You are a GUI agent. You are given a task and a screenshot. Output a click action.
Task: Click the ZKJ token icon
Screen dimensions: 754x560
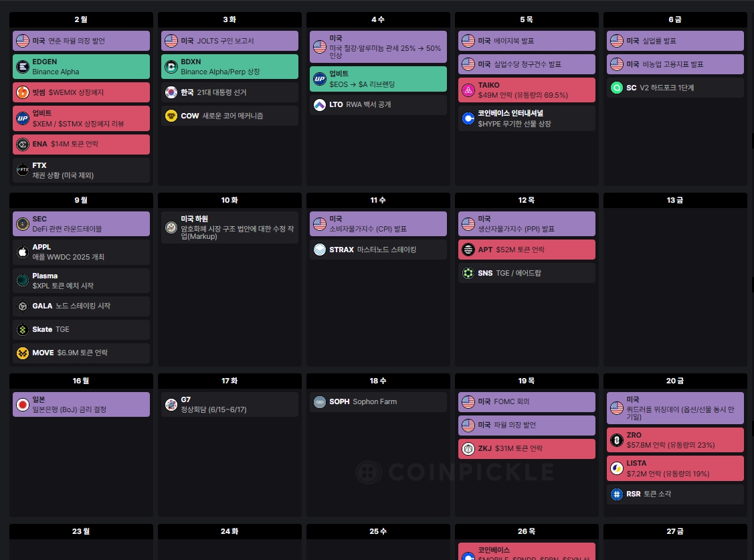pyautogui.click(x=468, y=448)
